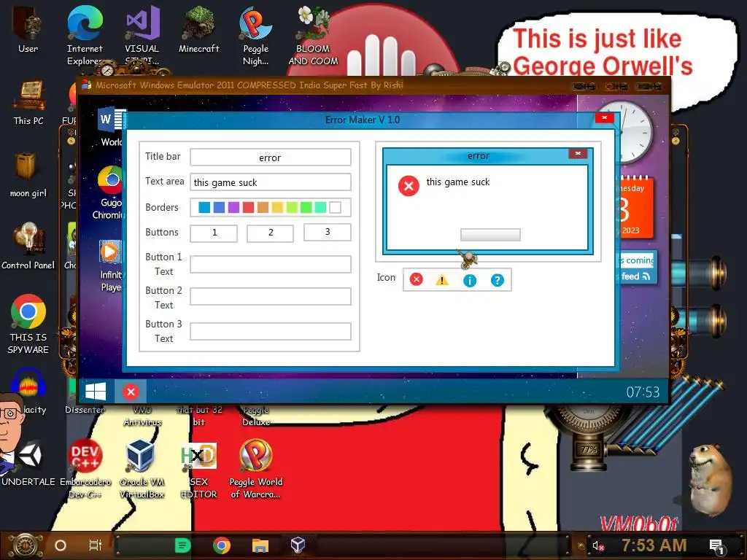This screenshot has width=747, height=560.
Task: Open the HxD hex editor desktop icon
Action: pos(199,469)
